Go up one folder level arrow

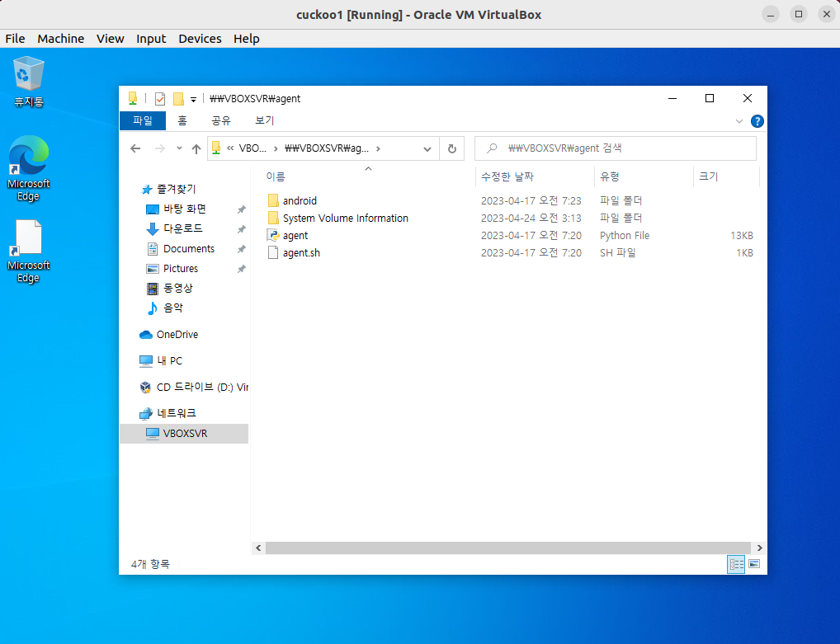click(196, 148)
